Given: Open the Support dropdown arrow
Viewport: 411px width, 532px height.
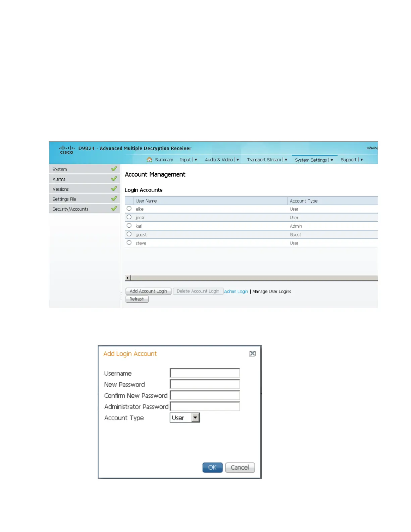Looking at the screenshot, I should tap(362, 160).
